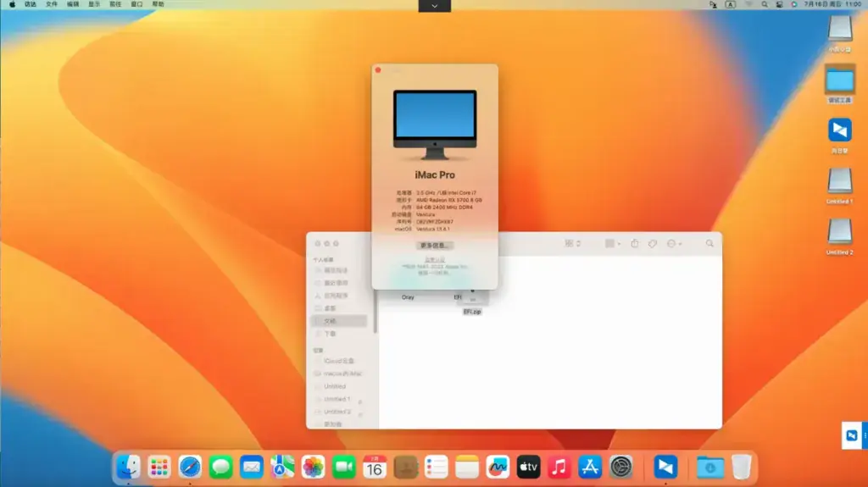
Task: Open Maps from the Dock
Action: tap(282, 467)
